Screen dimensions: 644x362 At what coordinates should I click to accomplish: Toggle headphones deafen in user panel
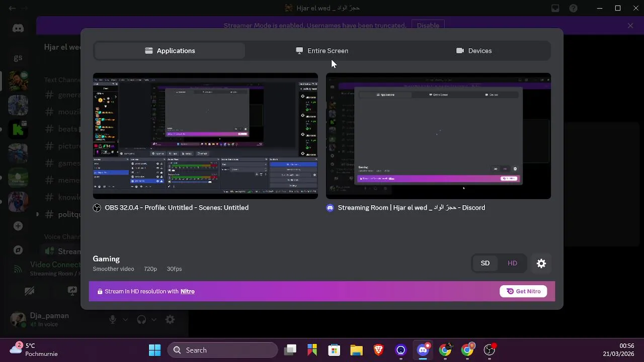[141, 319]
